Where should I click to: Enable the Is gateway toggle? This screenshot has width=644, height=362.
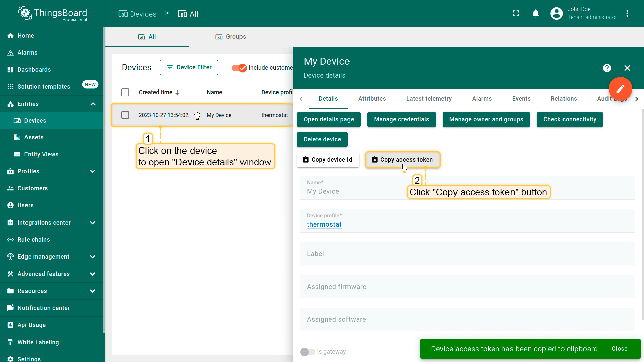click(x=307, y=352)
